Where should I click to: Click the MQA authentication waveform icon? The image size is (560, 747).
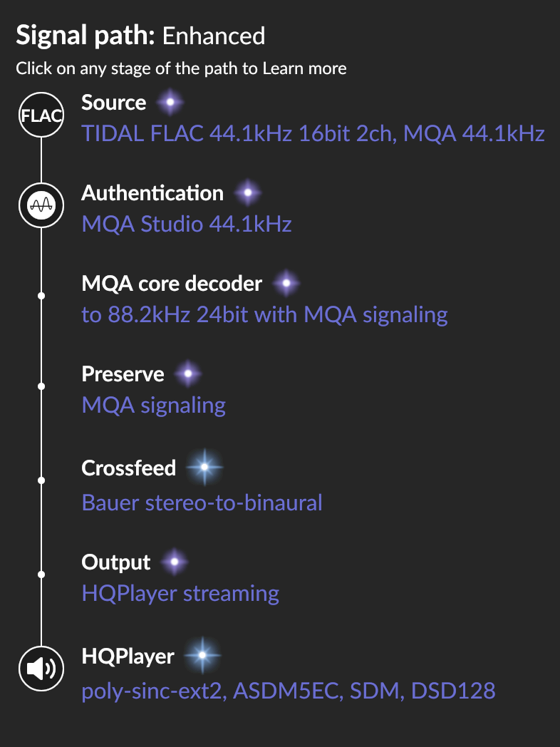[41, 205]
